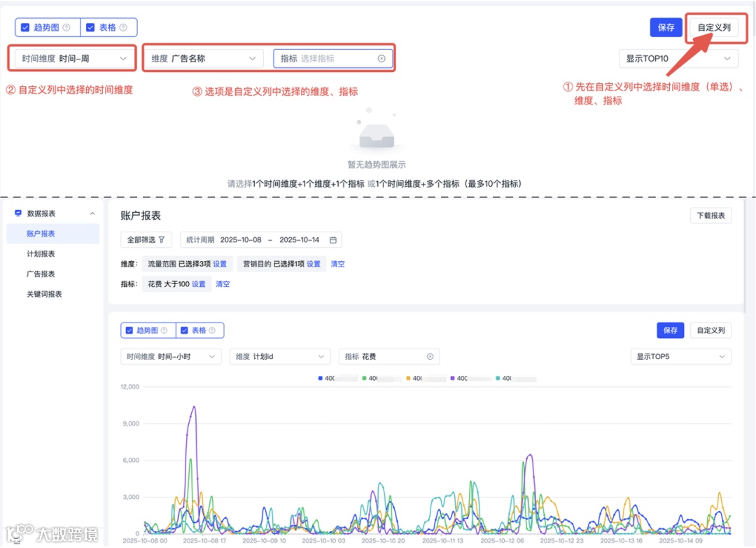Click the upper 自定义列 button
The height and width of the screenshot is (548, 756).
pyautogui.click(x=714, y=27)
